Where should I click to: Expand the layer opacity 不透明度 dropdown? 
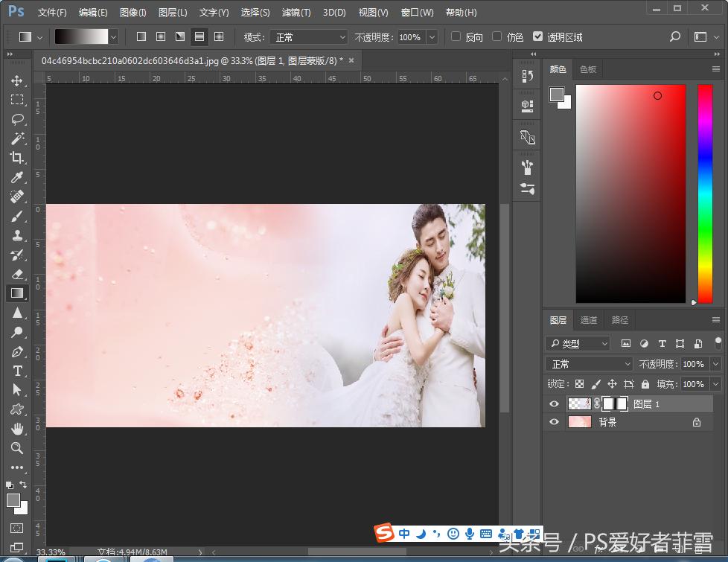(x=715, y=364)
